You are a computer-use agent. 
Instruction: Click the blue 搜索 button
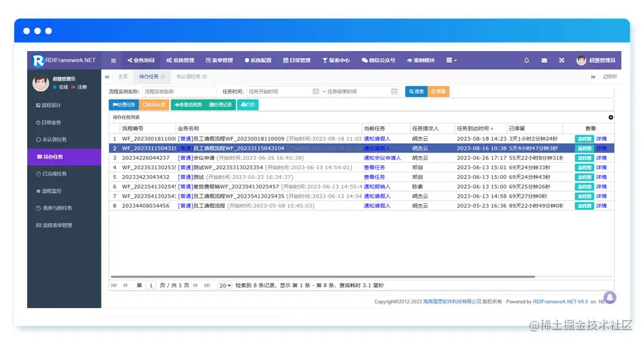pos(416,92)
